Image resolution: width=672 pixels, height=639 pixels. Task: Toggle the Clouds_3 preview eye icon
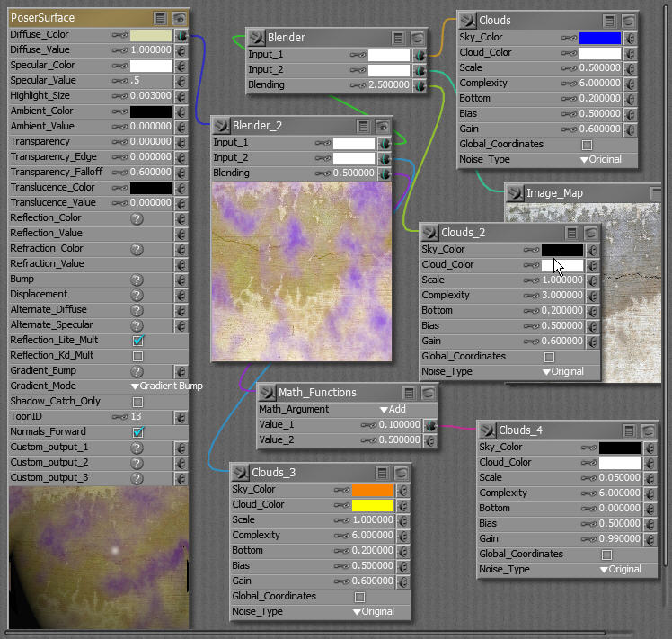coord(402,473)
